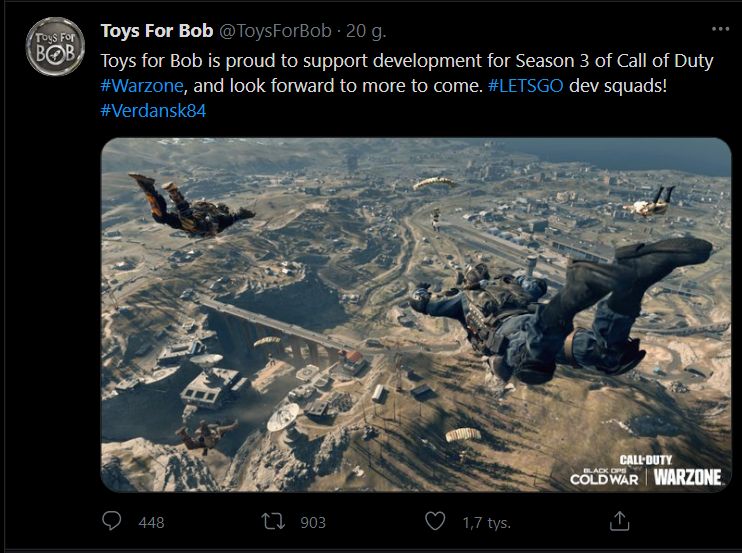Click the Toys For Bob display name

coord(155,31)
